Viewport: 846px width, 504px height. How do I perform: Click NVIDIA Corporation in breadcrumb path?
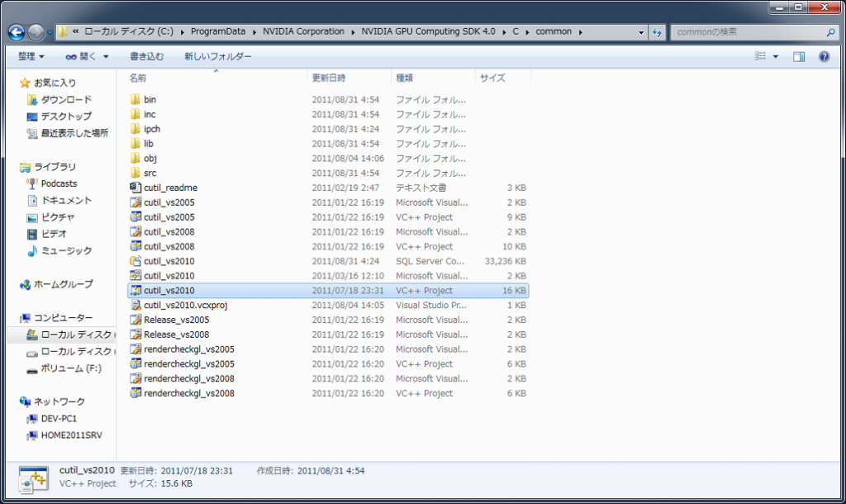(x=303, y=32)
